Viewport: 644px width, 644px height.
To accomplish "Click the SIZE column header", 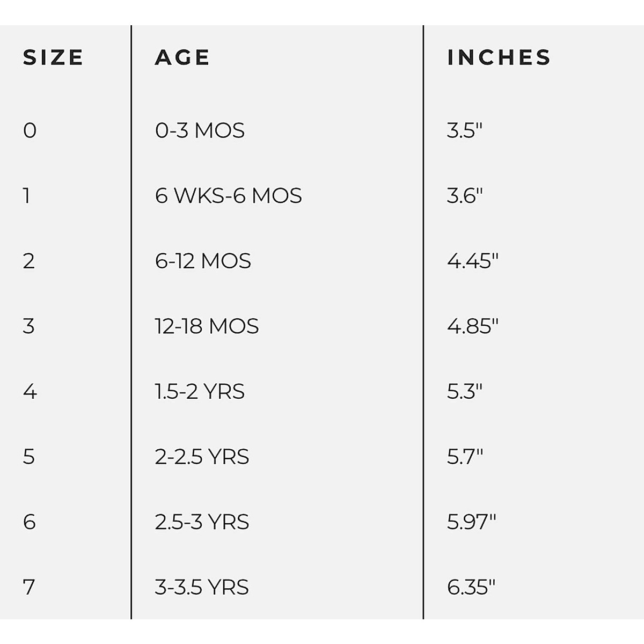I will 53,57.
